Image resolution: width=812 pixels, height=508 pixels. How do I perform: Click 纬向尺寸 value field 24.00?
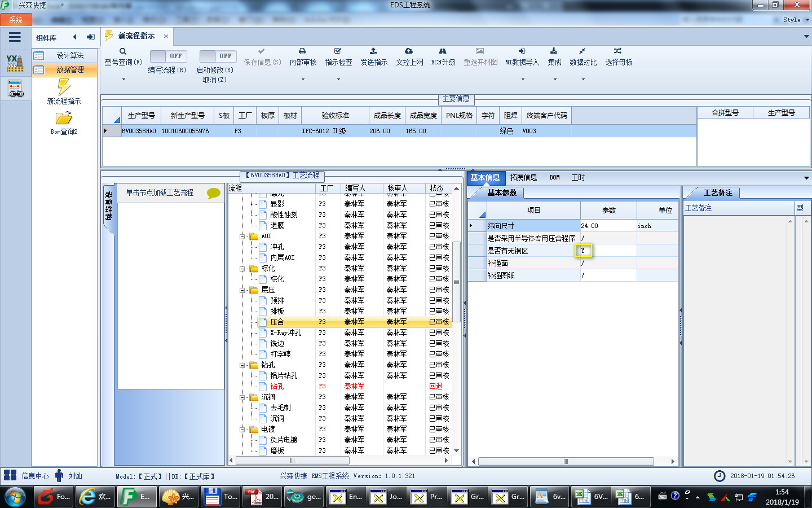click(x=608, y=226)
